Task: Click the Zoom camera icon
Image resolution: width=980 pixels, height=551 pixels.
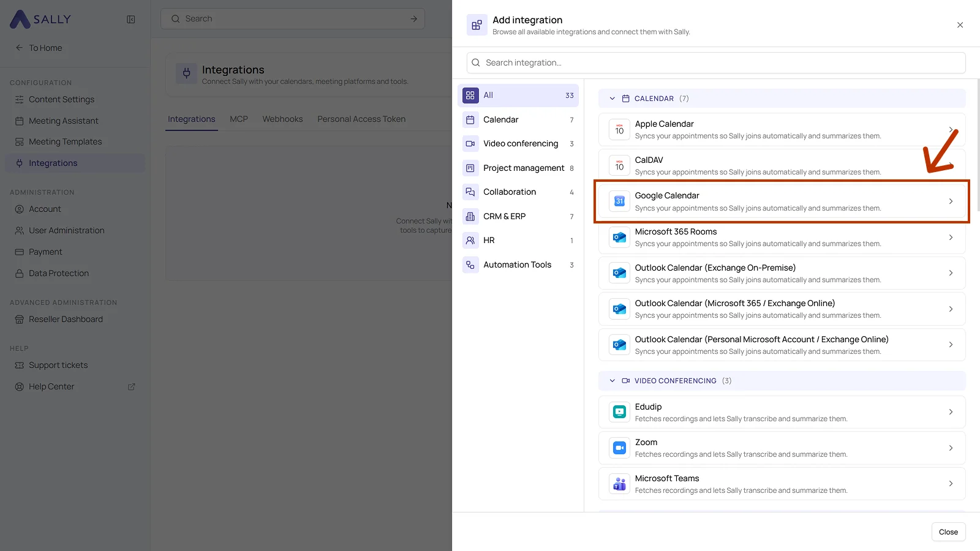Action: pyautogui.click(x=619, y=448)
